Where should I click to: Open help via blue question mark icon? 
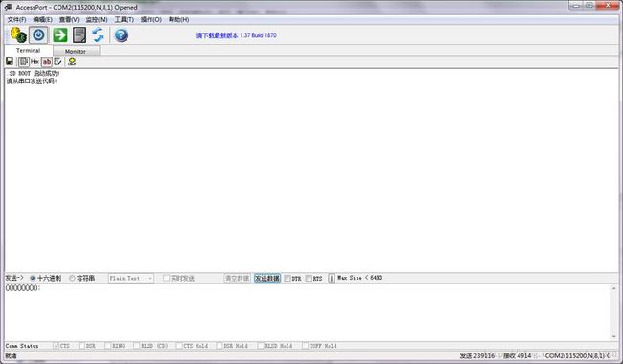coord(121,35)
